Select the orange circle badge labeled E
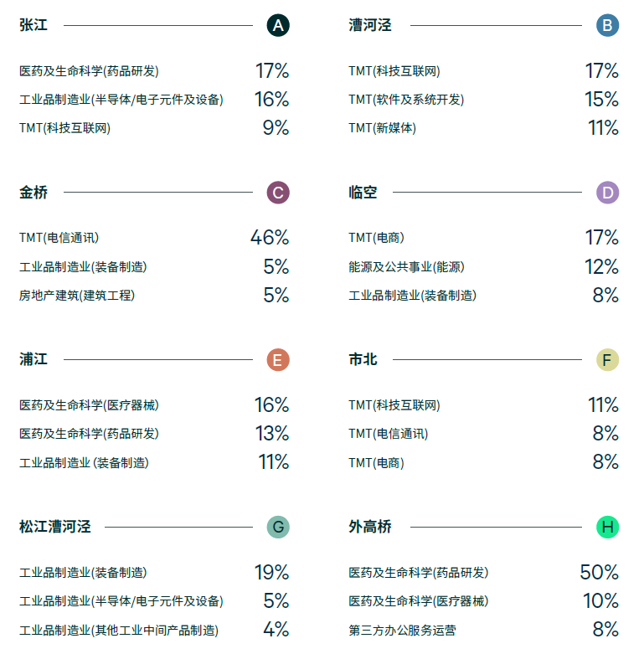644x654 pixels. pyautogui.click(x=278, y=360)
